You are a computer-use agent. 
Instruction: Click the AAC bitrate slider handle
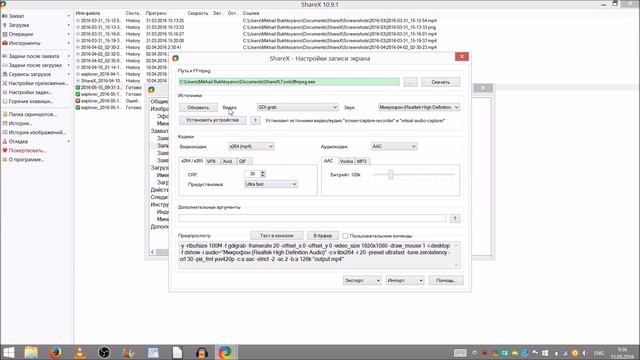tap(391, 175)
